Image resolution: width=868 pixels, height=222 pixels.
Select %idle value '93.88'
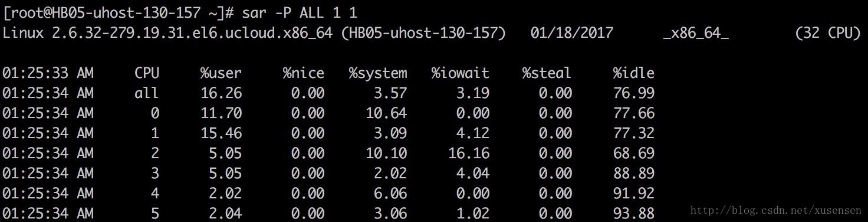(634, 214)
